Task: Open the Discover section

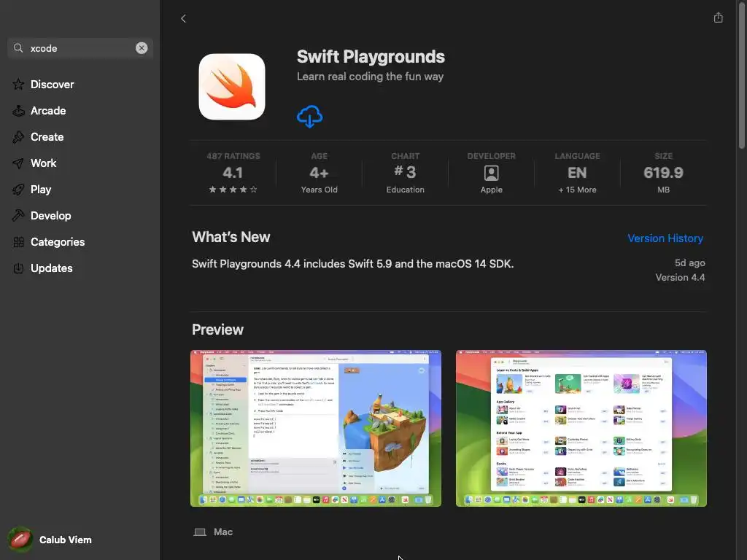Action: 53,85
